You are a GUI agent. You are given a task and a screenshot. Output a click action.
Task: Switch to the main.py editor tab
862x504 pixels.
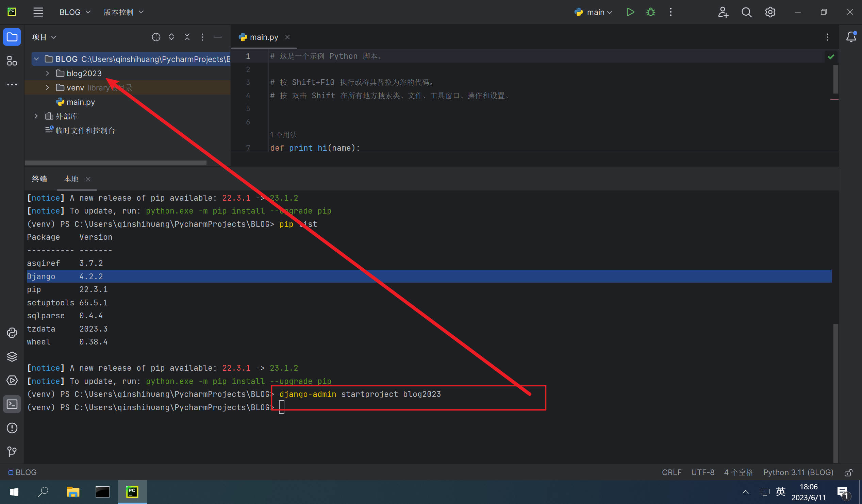click(x=263, y=37)
